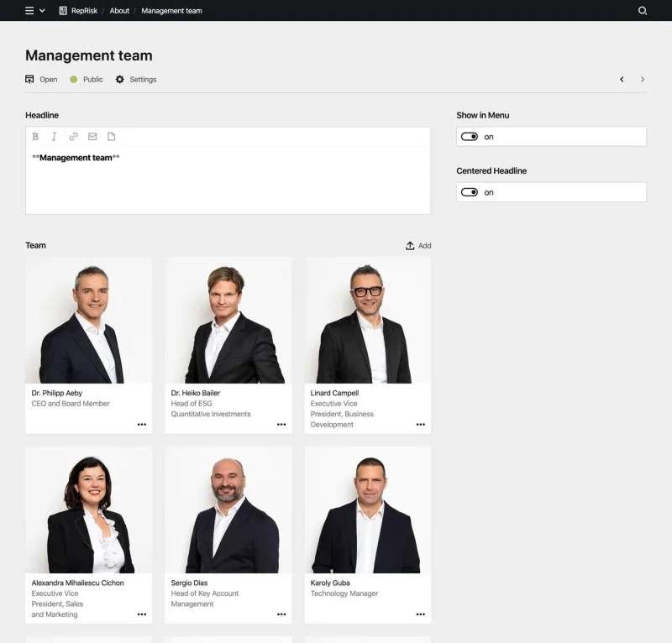
Task: Click the email icon in the headline toolbar
Action: (92, 136)
